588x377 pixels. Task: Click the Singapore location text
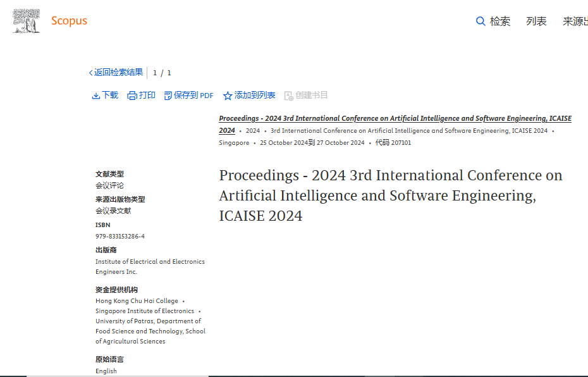coord(234,142)
